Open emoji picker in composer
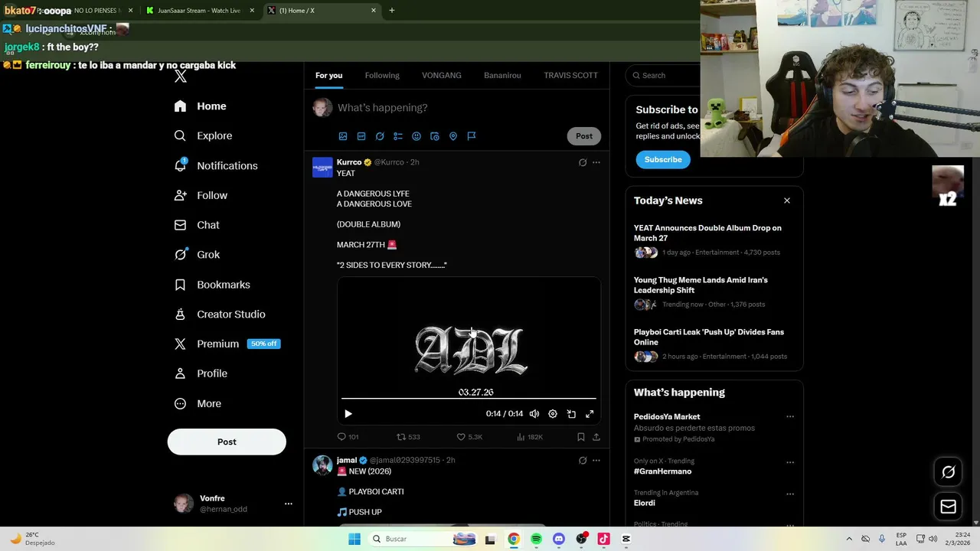The image size is (980, 551). pyautogui.click(x=416, y=136)
